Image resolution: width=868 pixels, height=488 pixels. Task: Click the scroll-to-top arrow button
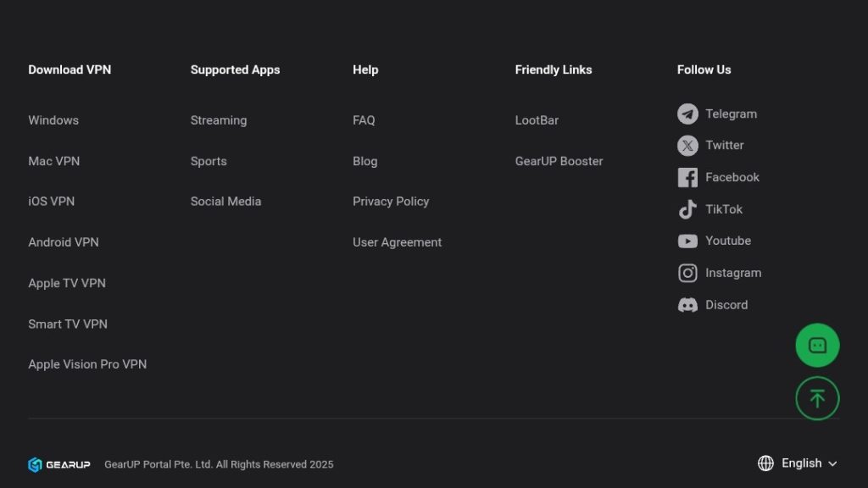tap(817, 398)
